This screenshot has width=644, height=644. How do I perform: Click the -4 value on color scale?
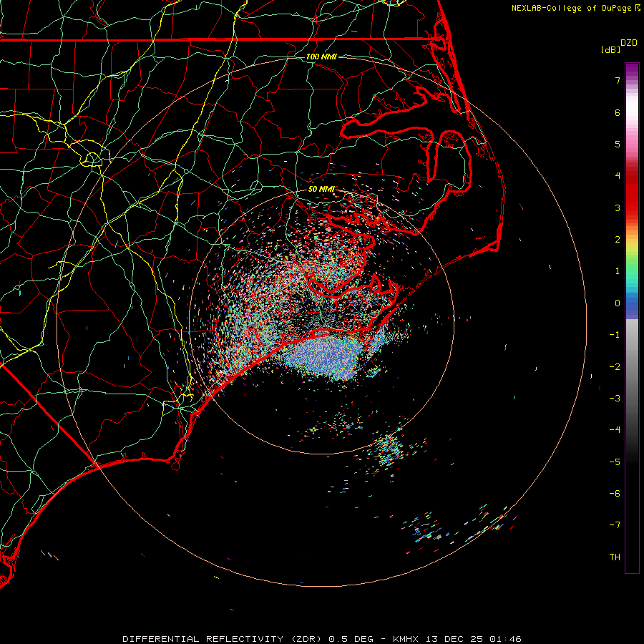pyautogui.click(x=615, y=430)
